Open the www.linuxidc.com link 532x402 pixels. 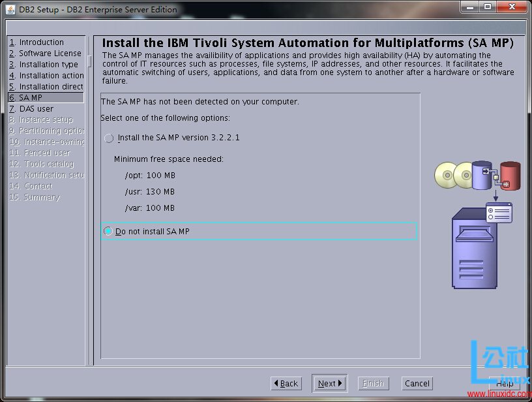[x=499, y=394]
